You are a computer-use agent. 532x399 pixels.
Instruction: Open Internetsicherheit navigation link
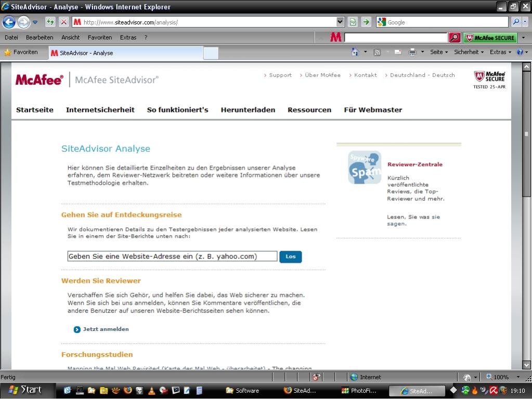click(x=100, y=110)
